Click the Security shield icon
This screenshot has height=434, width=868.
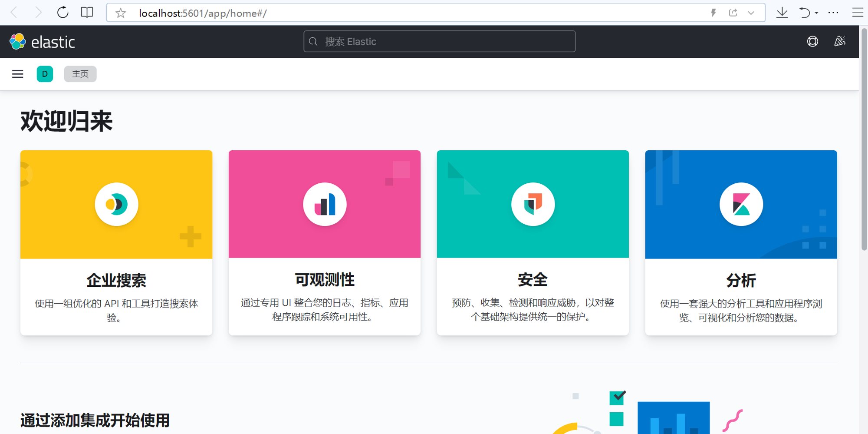coord(533,204)
